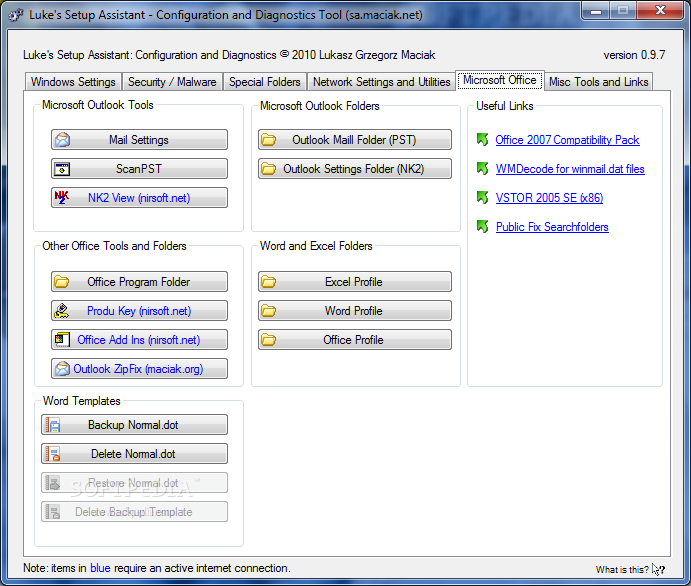Screen dimensions: 691x586
Task: Click the gear application icon in title bar
Action: (16, 15)
